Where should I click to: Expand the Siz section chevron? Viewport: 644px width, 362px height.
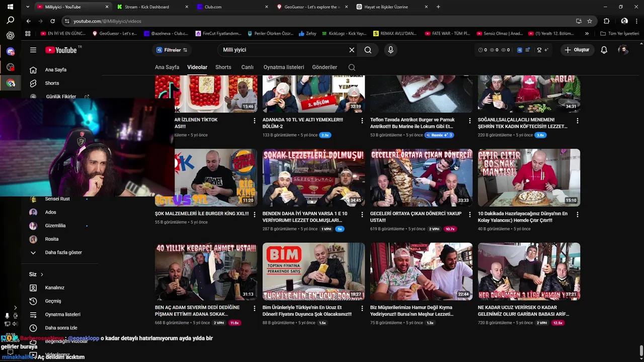[42, 275]
